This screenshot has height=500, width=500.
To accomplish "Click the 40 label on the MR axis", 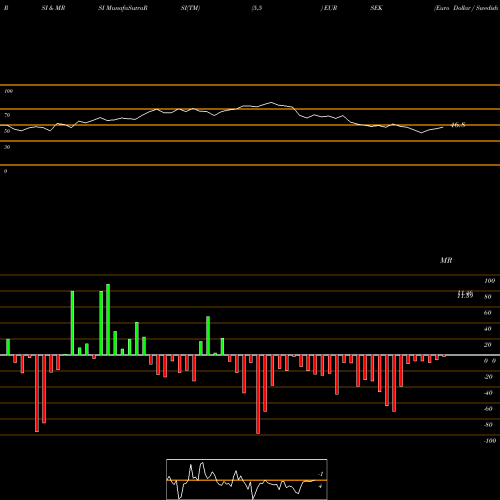I will 488,329.
